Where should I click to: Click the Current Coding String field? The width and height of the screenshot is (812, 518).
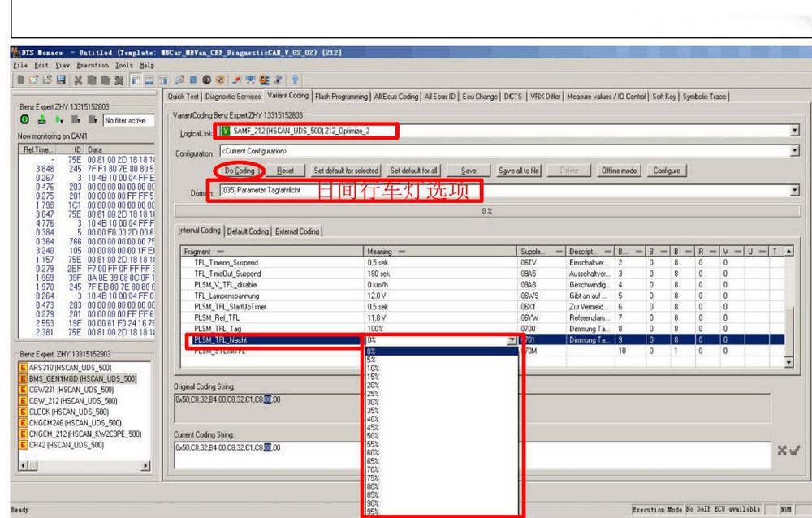471,455
